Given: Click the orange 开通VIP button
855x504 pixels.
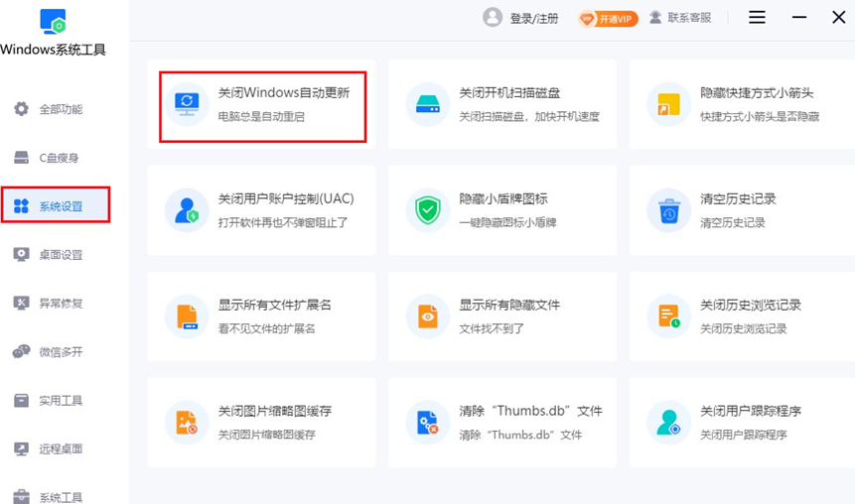Looking at the screenshot, I should [x=608, y=19].
